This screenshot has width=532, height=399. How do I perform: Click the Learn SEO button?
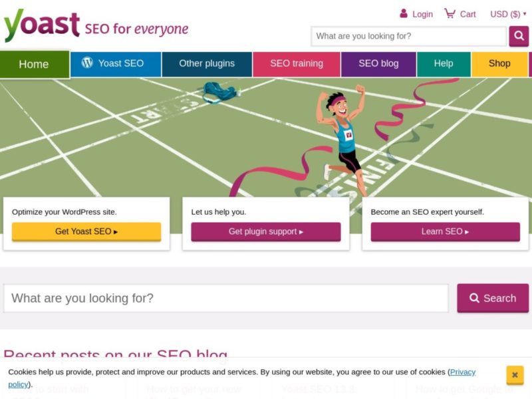point(445,231)
